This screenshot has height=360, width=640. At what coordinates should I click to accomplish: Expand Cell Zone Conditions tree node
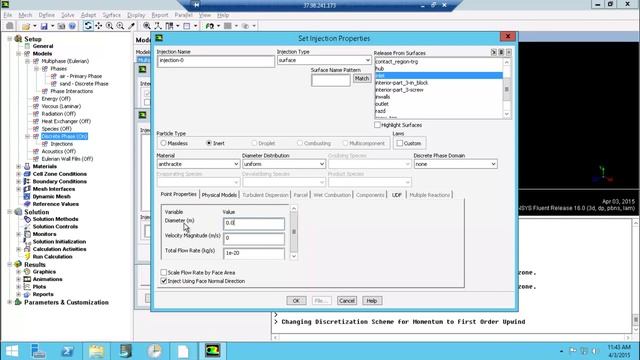(x=18, y=174)
